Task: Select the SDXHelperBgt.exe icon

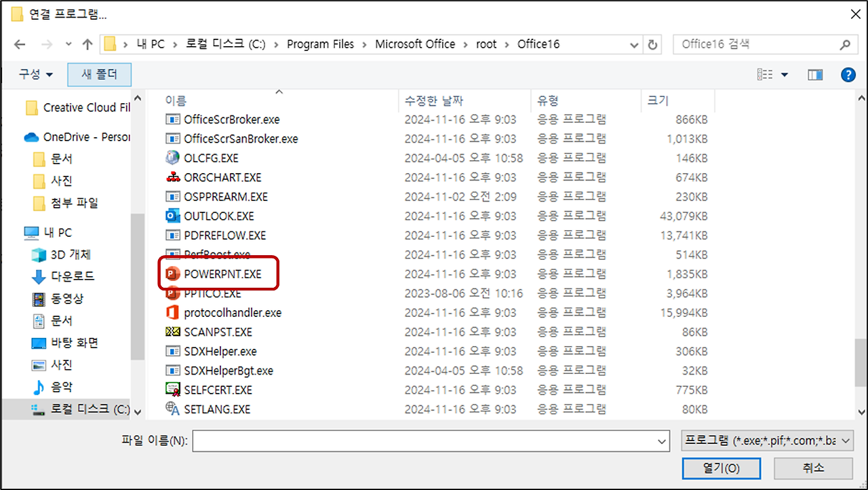Action: point(172,371)
